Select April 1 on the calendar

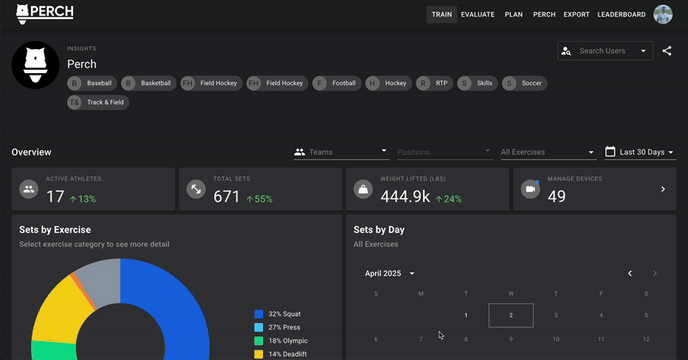click(x=466, y=315)
